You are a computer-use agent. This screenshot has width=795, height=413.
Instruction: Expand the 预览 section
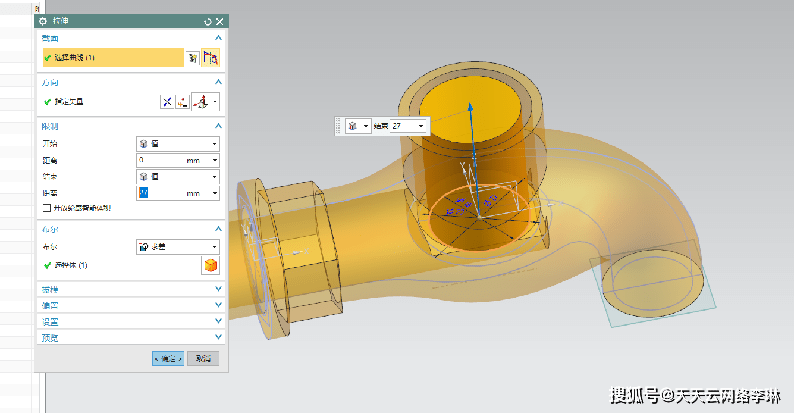(x=132, y=337)
